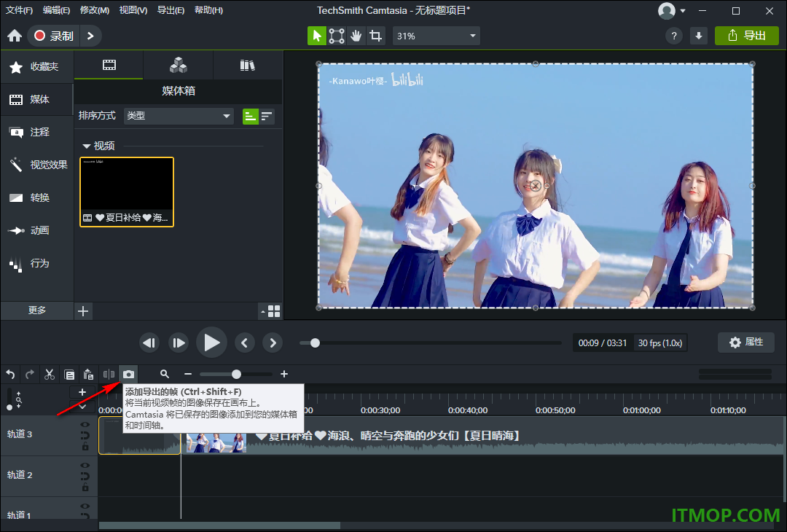787x532 pixels.
Task: Open help with the question mark icon
Action: coord(674,36)
